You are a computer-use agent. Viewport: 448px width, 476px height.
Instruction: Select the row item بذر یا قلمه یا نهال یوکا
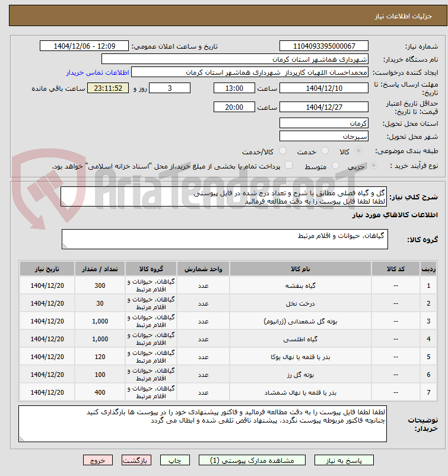[x=300, y=357]
